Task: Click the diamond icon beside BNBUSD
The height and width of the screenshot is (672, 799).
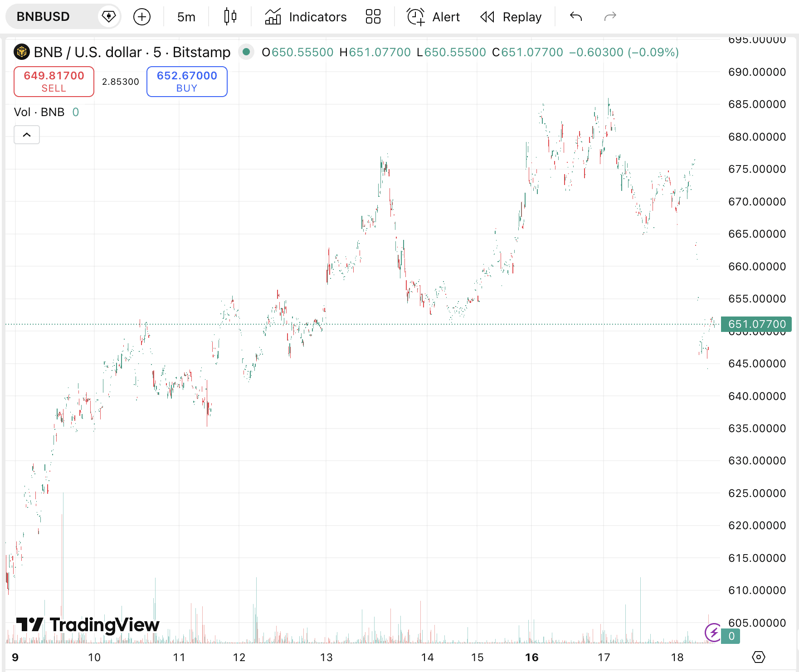Action: [109, 17]
